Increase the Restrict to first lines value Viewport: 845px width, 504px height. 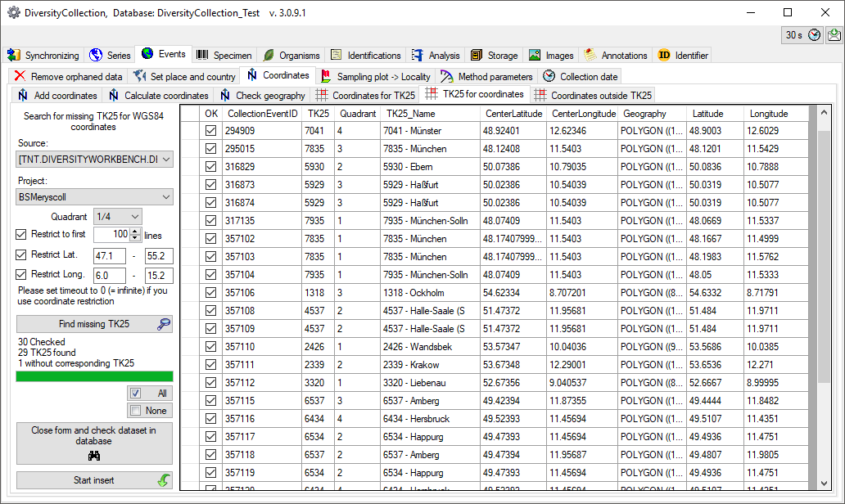(135, 232)
